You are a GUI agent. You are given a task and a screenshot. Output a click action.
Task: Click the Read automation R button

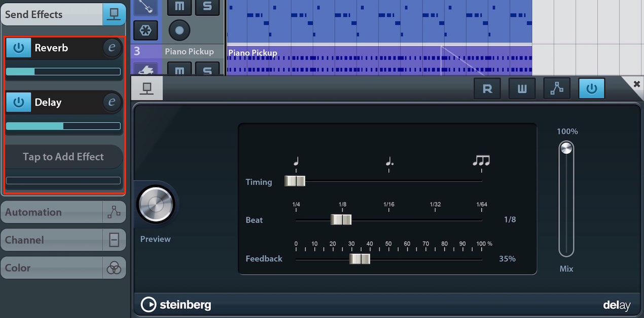pyautogui.click(x=487, y=89)
